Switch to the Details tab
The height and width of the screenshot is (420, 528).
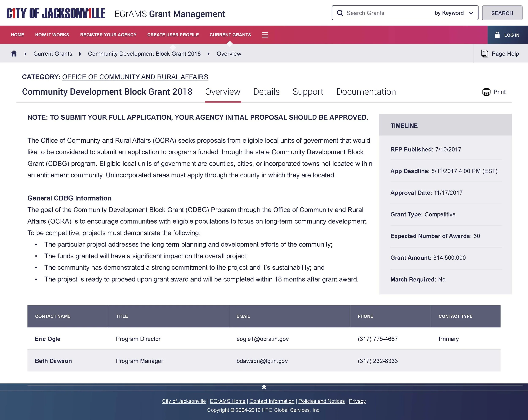pyautogui.click(x=266, y=92)
